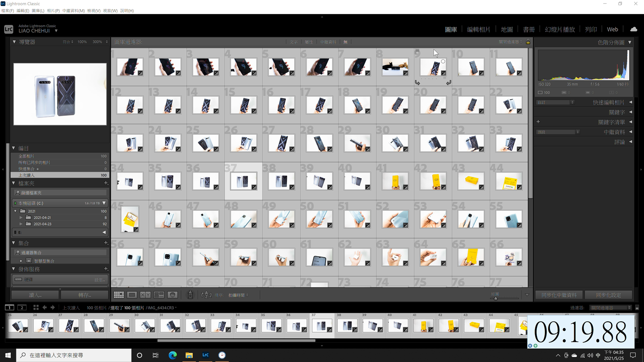The width and height of the screenshot is (644, 362).
Task: Open Compare view (X|Y icon)
Action: coord(145,295)
